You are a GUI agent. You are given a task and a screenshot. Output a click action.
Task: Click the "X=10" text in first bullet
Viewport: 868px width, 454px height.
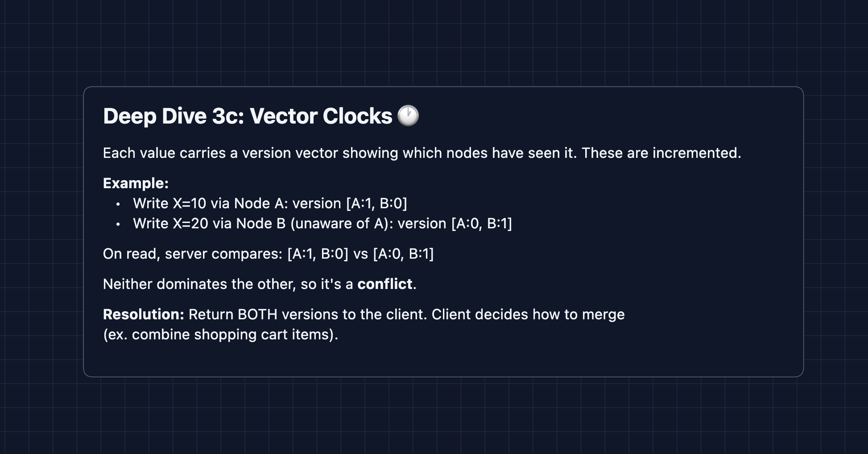click(189, 203)
